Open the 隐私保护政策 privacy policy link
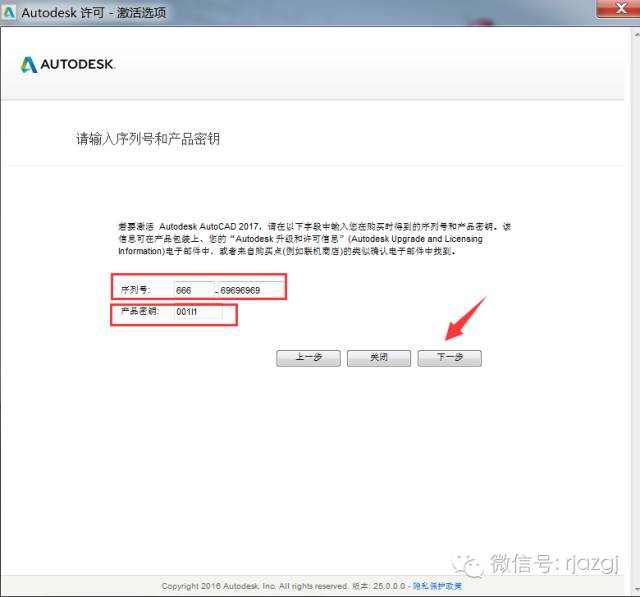640x597 pixels. coord(437,586)
